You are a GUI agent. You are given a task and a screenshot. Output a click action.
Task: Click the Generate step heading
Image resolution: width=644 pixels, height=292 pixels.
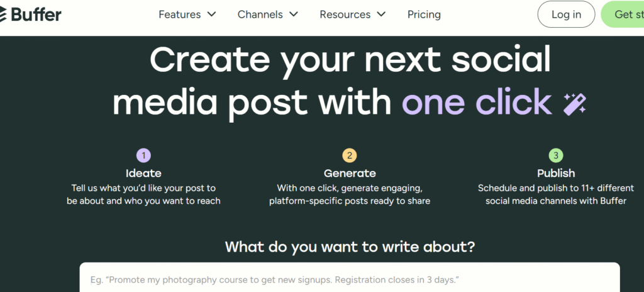pos(350,173)
